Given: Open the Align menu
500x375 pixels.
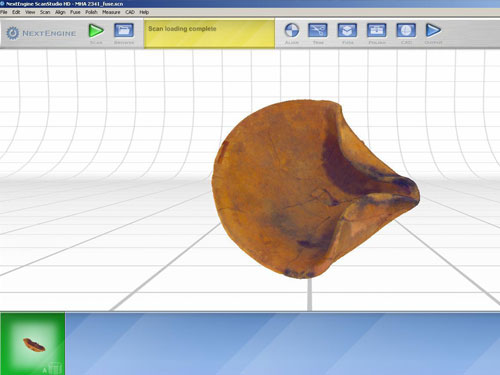Looking at the screenshot, I should pos(60,12).
